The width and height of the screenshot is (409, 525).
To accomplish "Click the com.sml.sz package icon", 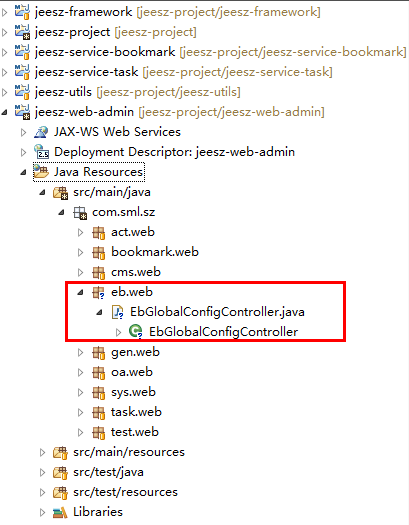I will 80,212.
